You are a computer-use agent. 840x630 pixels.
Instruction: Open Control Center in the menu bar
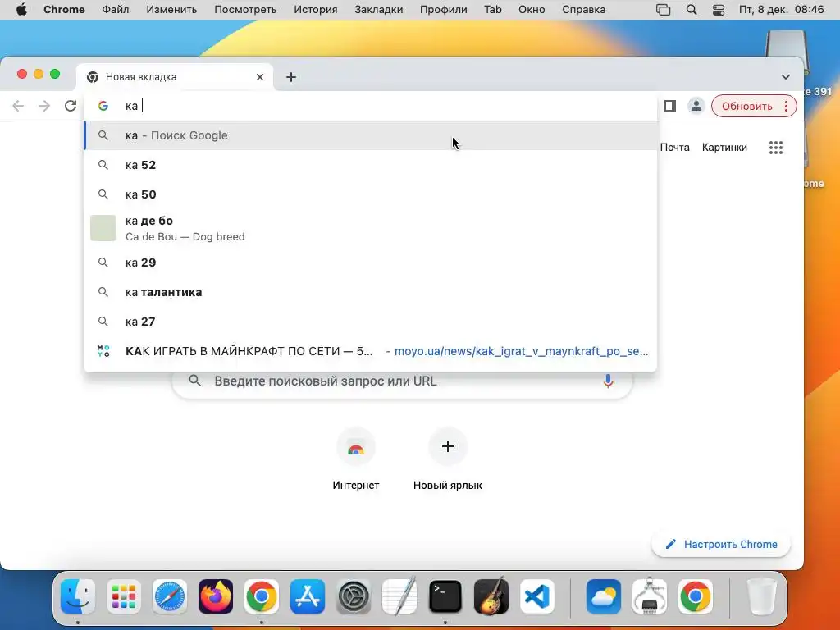pyautogui.click(x=719, y=10)
